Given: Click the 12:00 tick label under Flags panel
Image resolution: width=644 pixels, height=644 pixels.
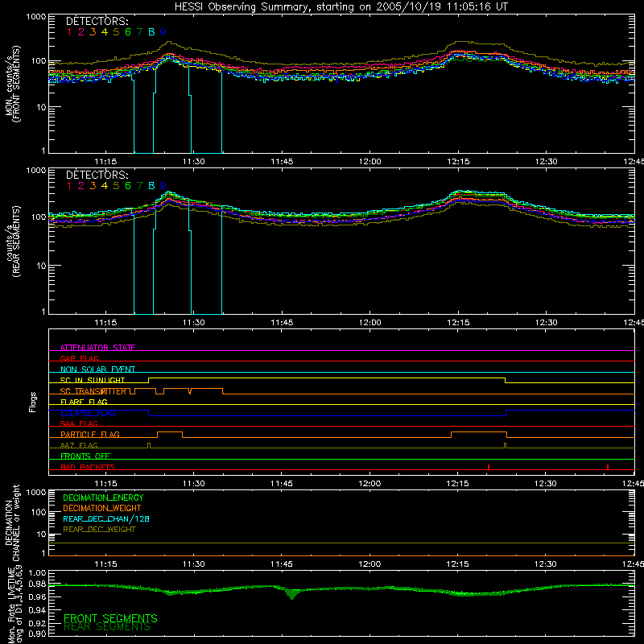Looking at the screenshot, I should point(369,484).
